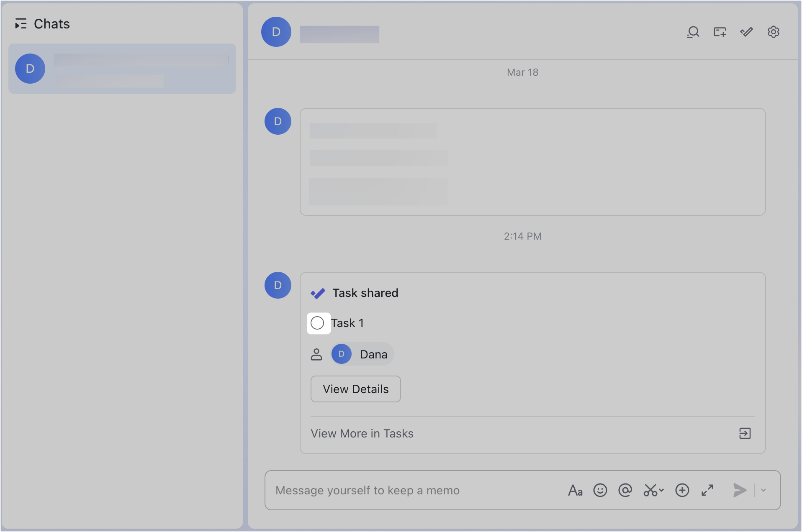
Task: Open the emoji picker
Action: click(600, 490)
